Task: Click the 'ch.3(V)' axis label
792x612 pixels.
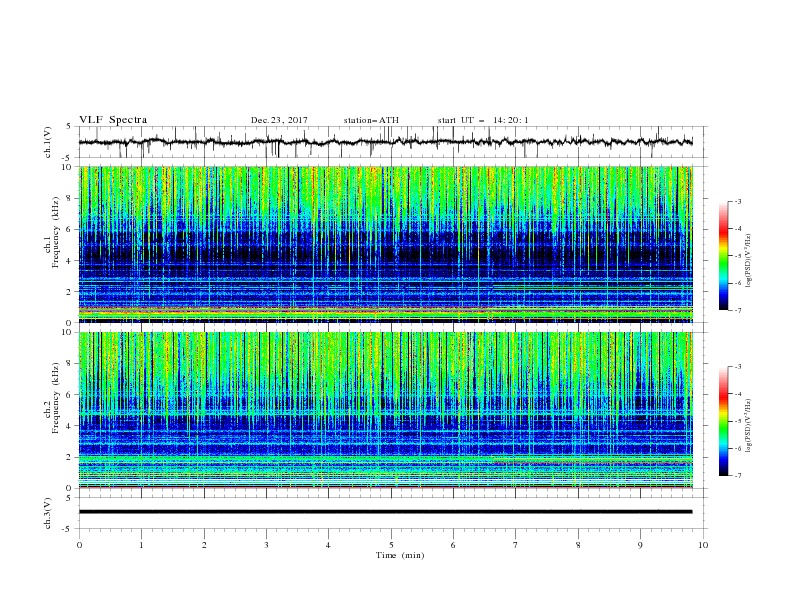Action: [48, 513]
